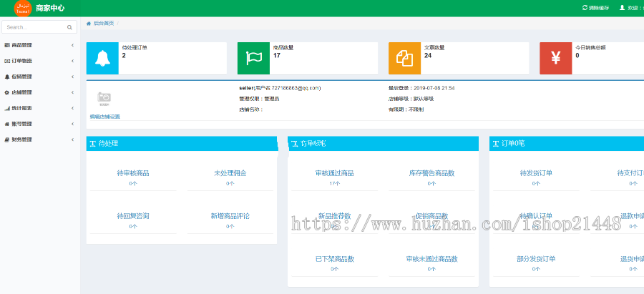Click the 店铺等级：默认等级 text
644x294 pixels.
tap(411, 99)
